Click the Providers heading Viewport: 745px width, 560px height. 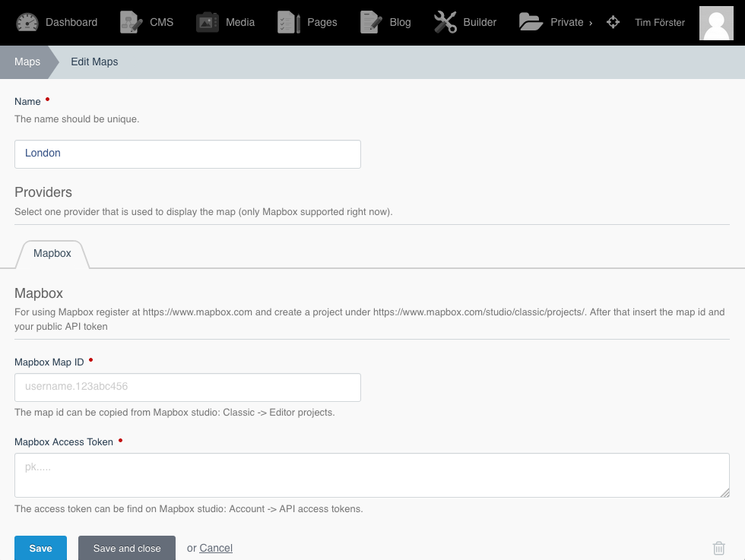[x=43, y=192]
